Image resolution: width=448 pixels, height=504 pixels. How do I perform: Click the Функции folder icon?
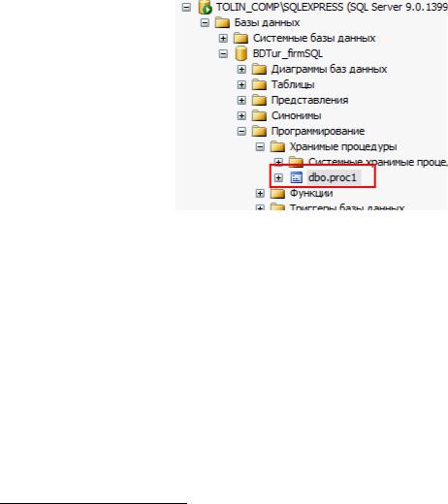277,194
